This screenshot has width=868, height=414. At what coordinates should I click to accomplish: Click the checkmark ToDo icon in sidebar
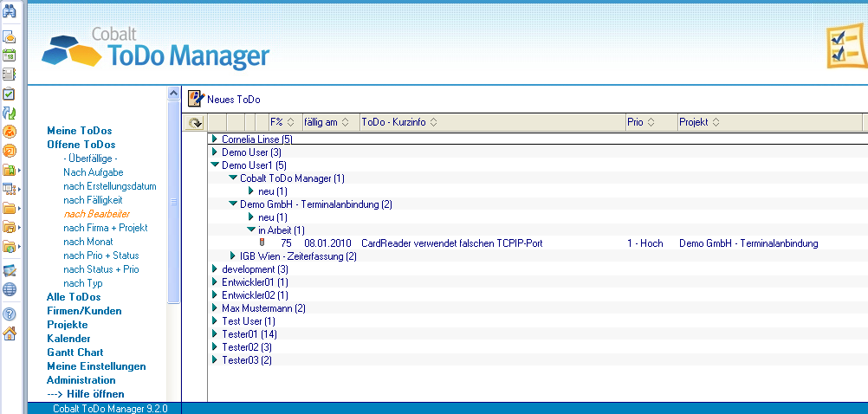tap(10, 94)
